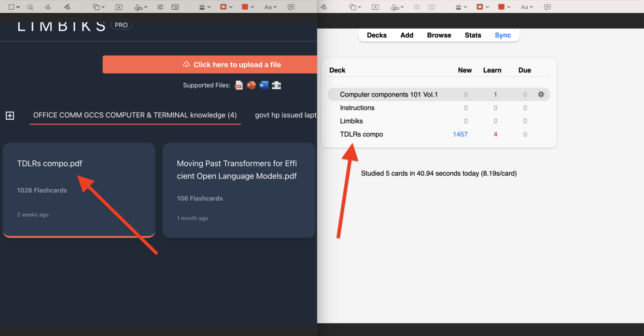Viewport: 644px width, 336px height.
Task: Switch to govt hp issued laptop tab
Action: click(286, 115)
